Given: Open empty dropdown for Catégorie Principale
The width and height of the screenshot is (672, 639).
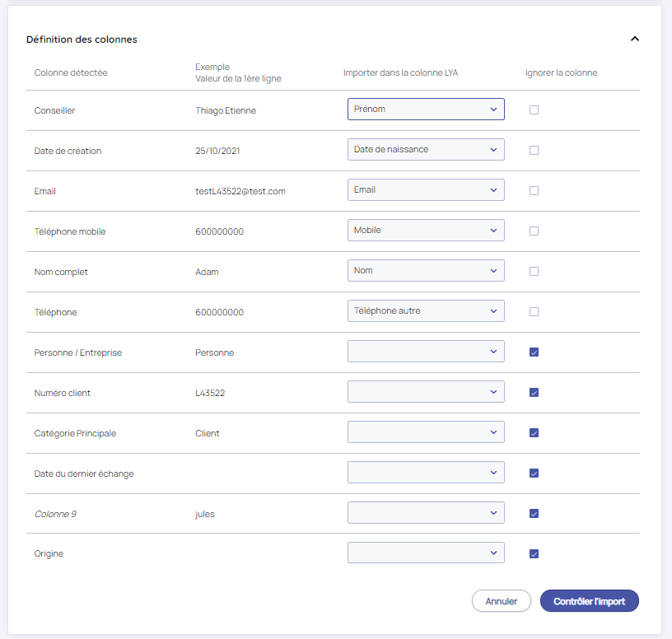Looking at the screenshot, I should [x=426, y=432].
